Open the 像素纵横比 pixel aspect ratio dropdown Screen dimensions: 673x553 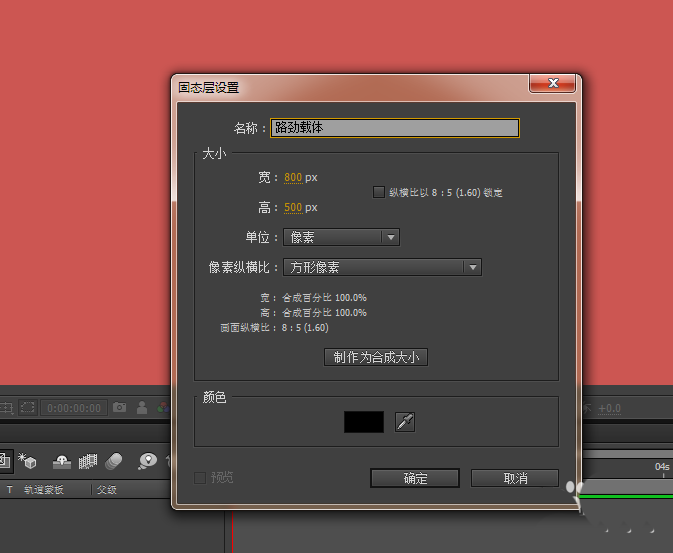[x=382, y=267]
